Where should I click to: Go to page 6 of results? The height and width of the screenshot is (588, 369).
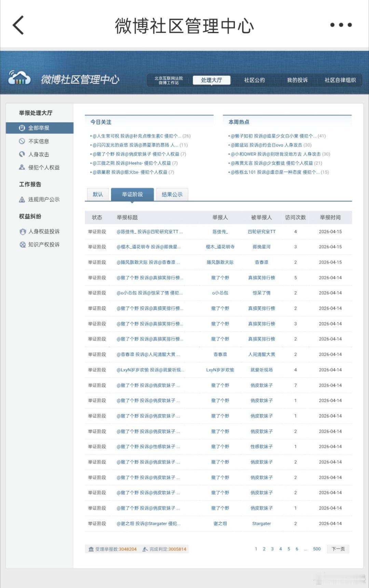tap(297, 549)
